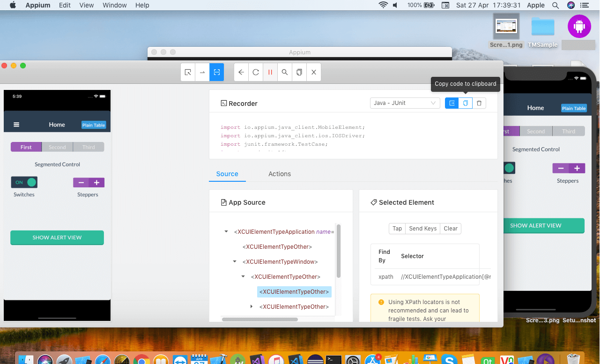Click Tap button in Selected Element
The image size is (600, 364).
point(397,229)
